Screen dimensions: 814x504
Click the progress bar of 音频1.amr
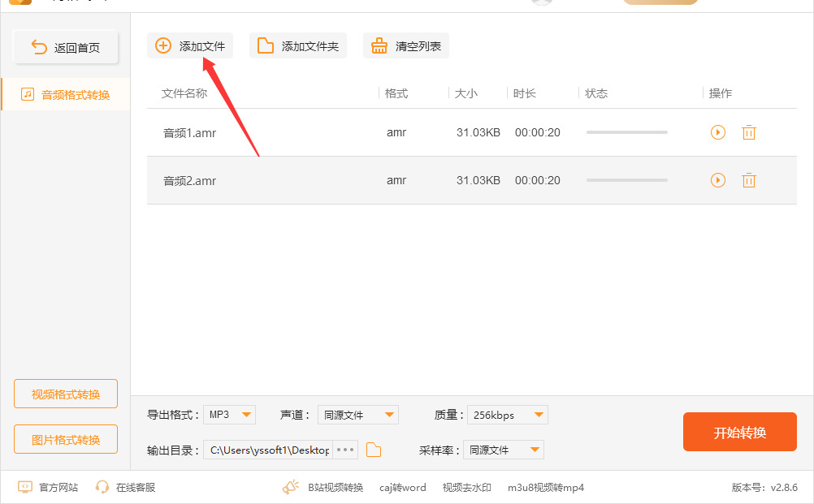626,132
